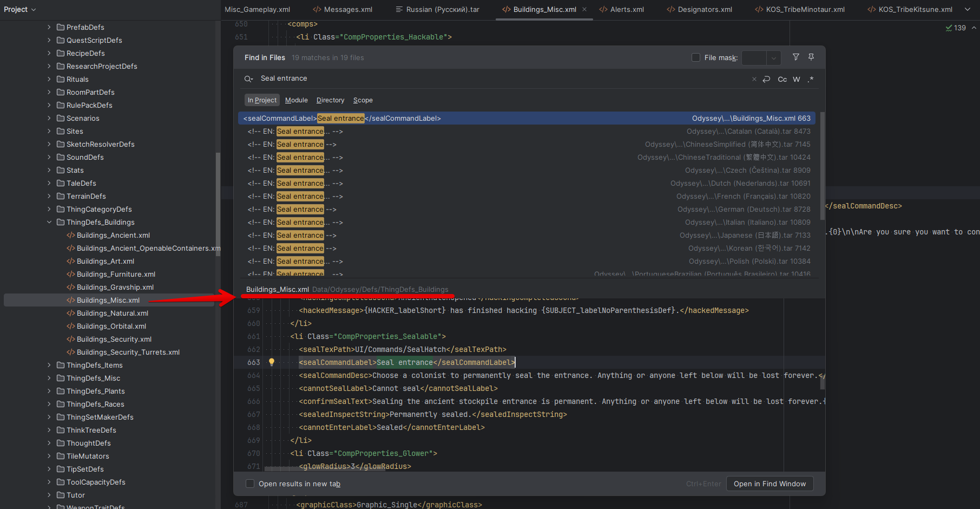The image size is (980, 509).
Task: Pin the Find in Files window
Action: pyautogui.click(x=811, y=57)
